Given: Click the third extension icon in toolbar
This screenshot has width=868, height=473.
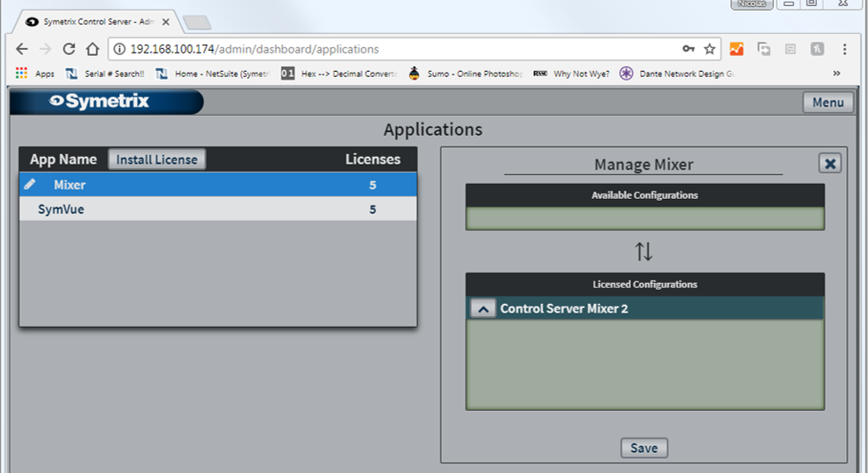Looking at the screenshot, I should pyautogui.click(x=791, y=49).
